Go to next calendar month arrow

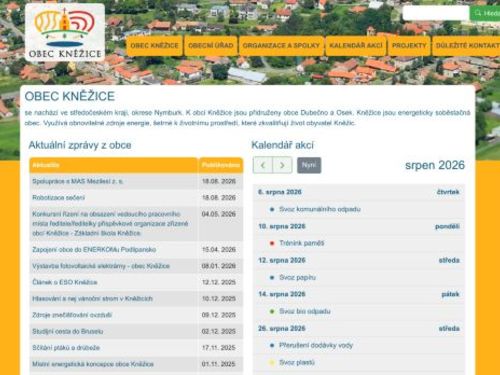click(282, 165)
